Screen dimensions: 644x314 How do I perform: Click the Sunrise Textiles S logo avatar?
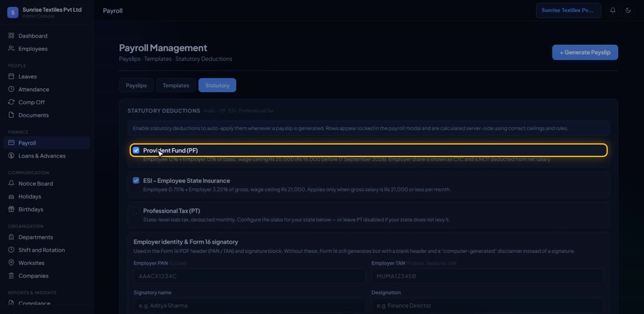click(13, 12)
